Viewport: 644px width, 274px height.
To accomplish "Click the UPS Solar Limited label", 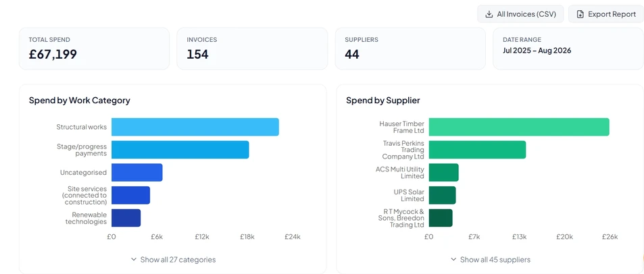I will [x=409, y=195].
